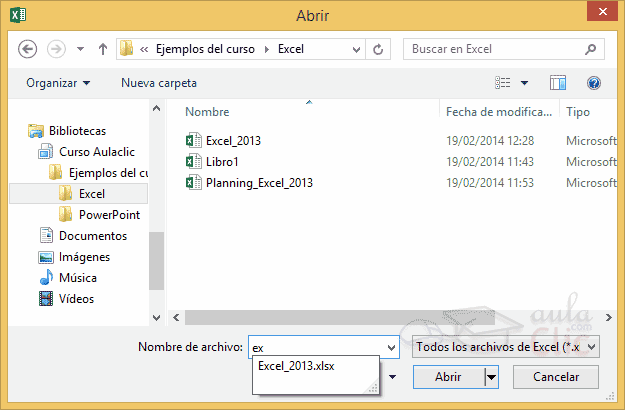Click the search magnifier icon

591,48
